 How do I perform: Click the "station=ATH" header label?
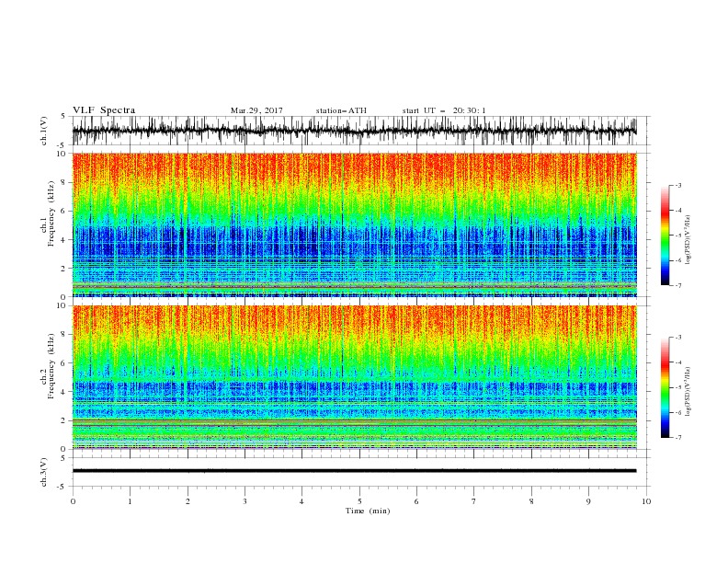point(341,110)
